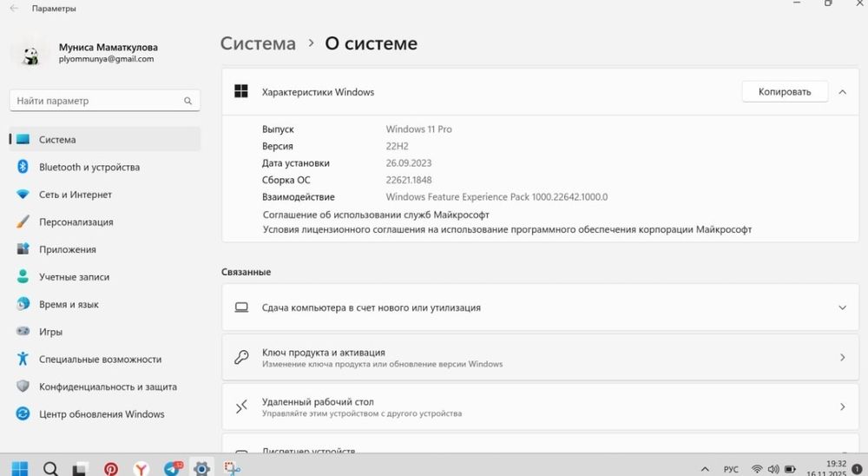The image size is (868, 476).
Task: Open the Приложения sidebar icon
Action: click(x=23, y=248)
